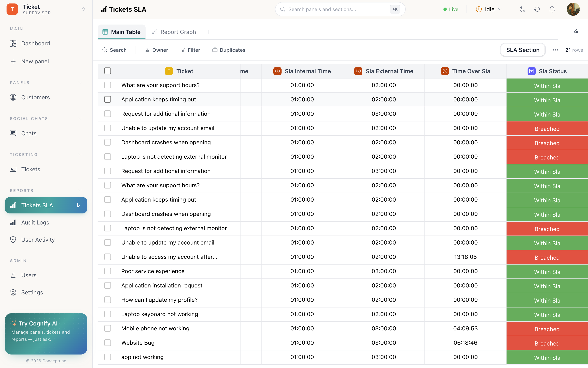The width and height of the screenshot is (588, 368).
Task: Open Dashboard from the sidebar
Action: pyautogui.click(x=46, y=43)
